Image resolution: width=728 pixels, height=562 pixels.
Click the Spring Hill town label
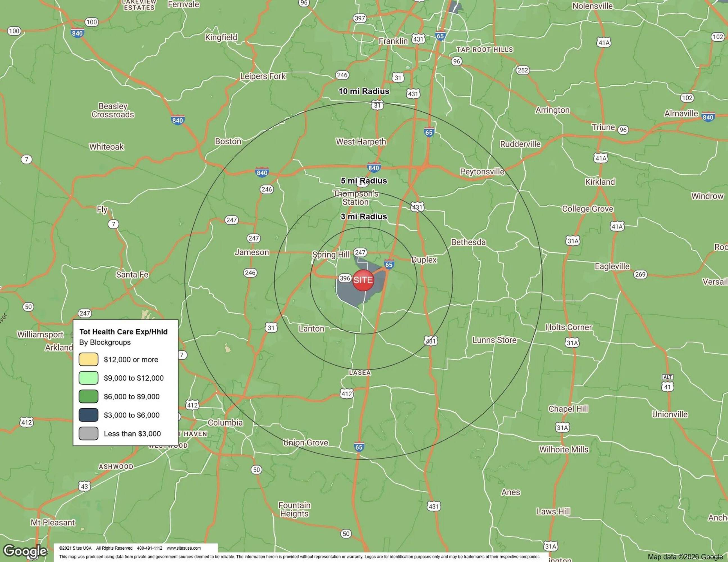pos(331,255)
